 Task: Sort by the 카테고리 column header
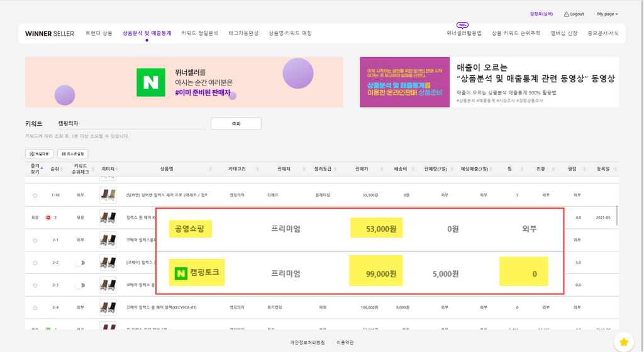click(x=237, y=169)
